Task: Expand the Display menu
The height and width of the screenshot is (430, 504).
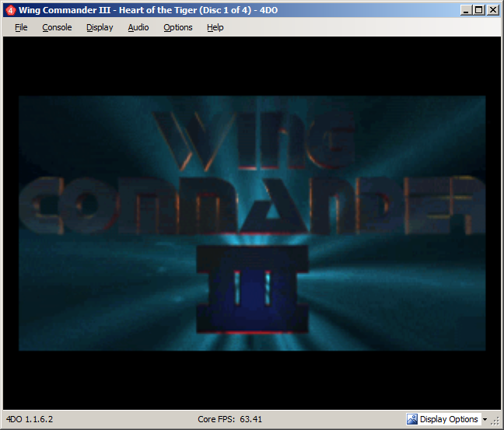Action: (100, 27)
